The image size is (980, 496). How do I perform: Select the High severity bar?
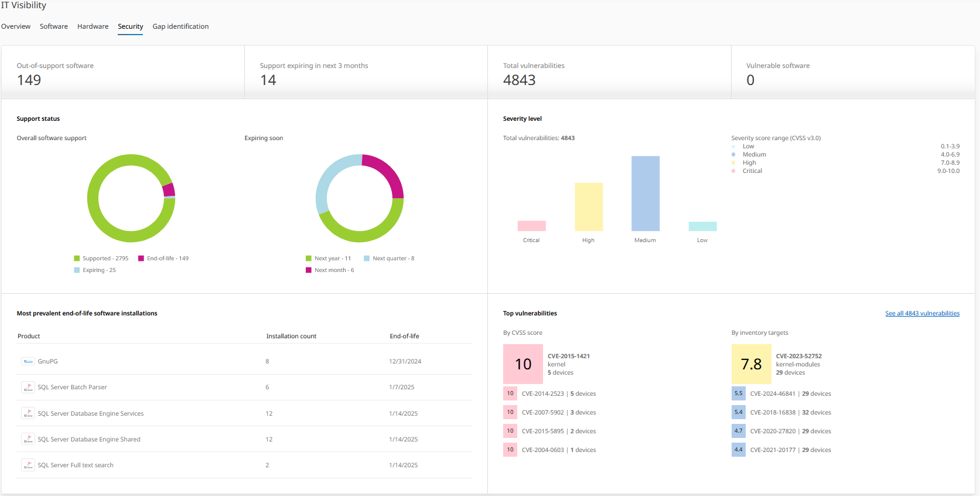[x=588, y=207]
